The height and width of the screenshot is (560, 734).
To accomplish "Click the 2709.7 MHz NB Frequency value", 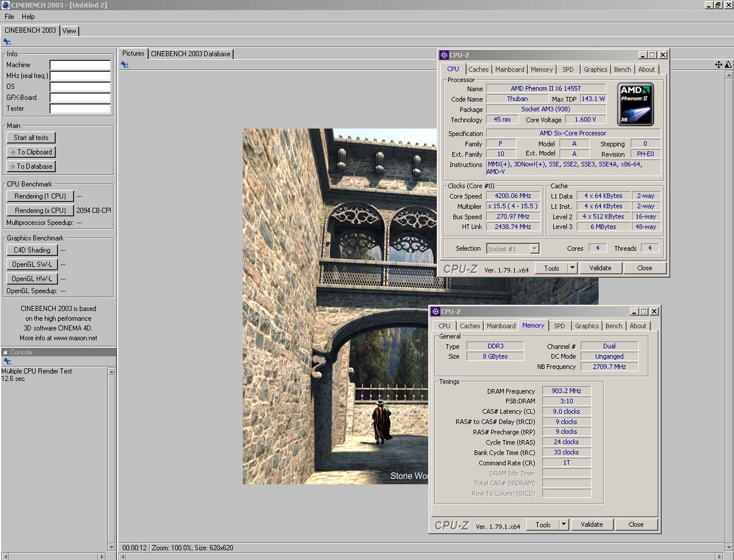I will [x=609, y=367].
